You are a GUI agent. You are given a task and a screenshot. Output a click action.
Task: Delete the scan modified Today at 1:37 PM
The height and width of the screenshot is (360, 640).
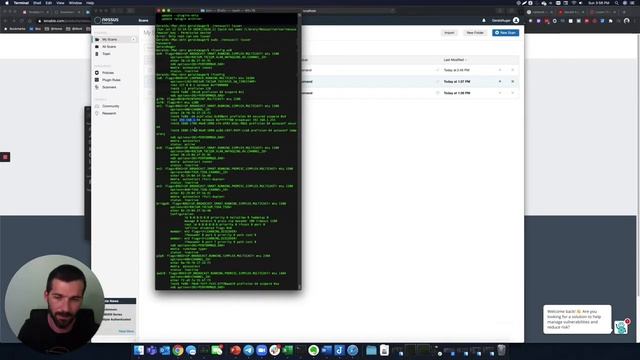[x=513, y=82]
